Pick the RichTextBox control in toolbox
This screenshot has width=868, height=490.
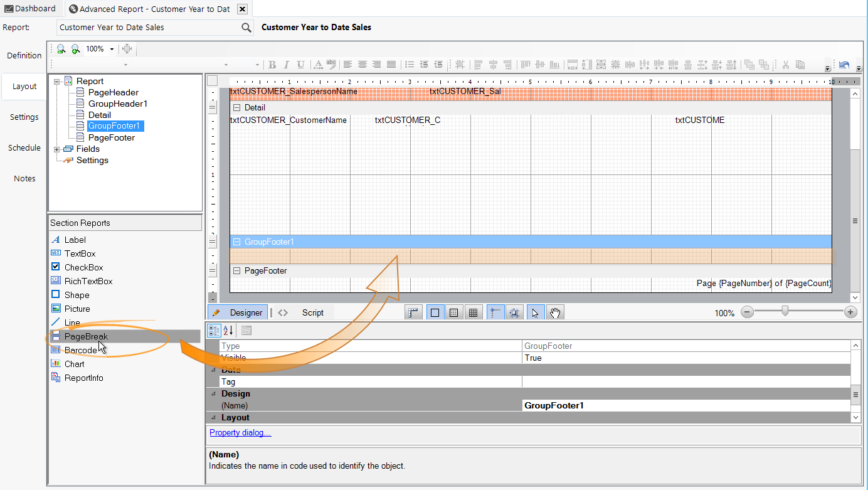tap(88, 281)
